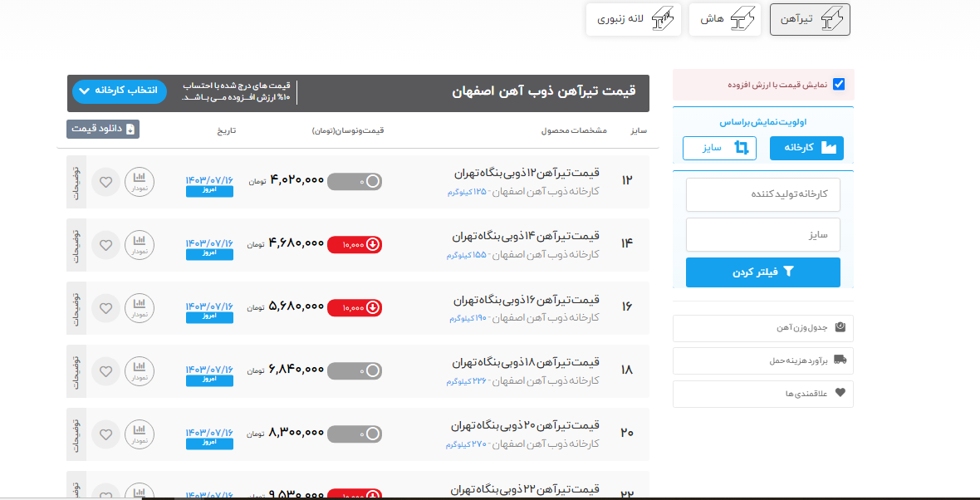The width and height of the screenshot is (980, 500).
Task: Open the chart icon for size 18 row
Action: tap(140, 371)
